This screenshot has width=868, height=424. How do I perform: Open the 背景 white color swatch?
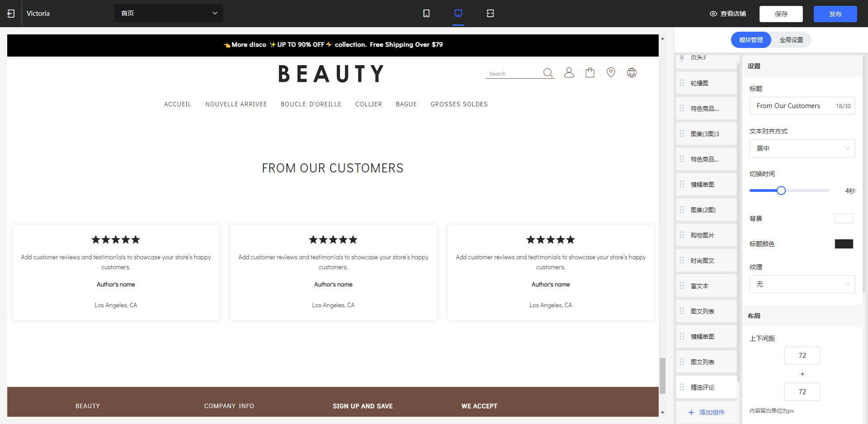(x=844, y=219)
